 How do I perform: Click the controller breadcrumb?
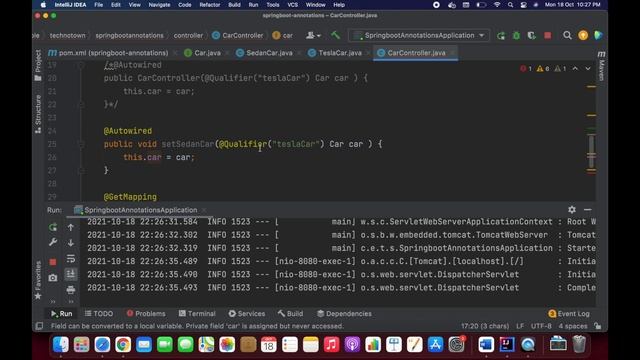pyautogui.click(x=188, y=36)
